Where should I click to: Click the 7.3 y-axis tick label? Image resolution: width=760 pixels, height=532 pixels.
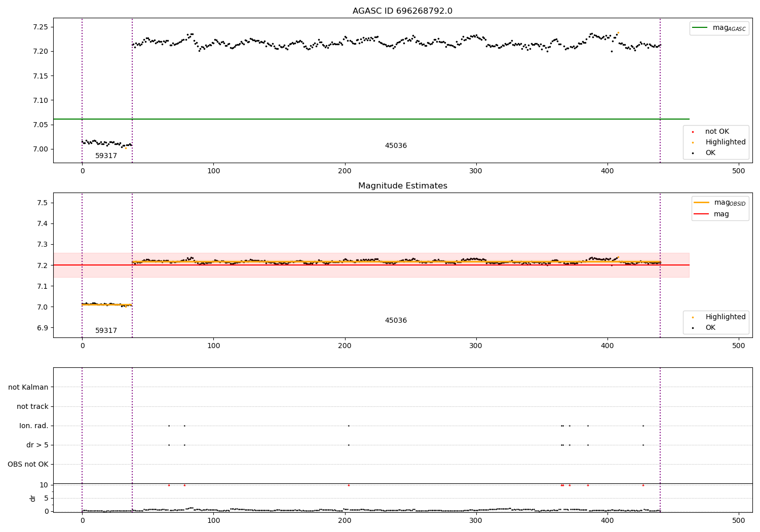[43, 244]
